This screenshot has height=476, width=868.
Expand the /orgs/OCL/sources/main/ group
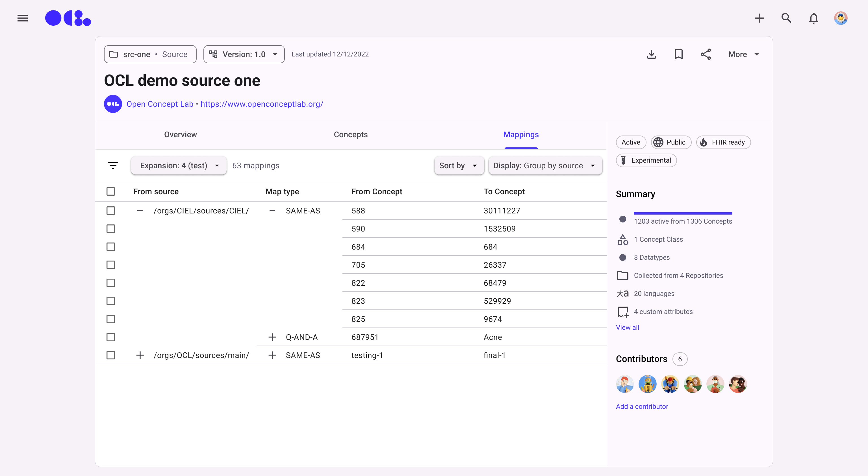(140, 355)
